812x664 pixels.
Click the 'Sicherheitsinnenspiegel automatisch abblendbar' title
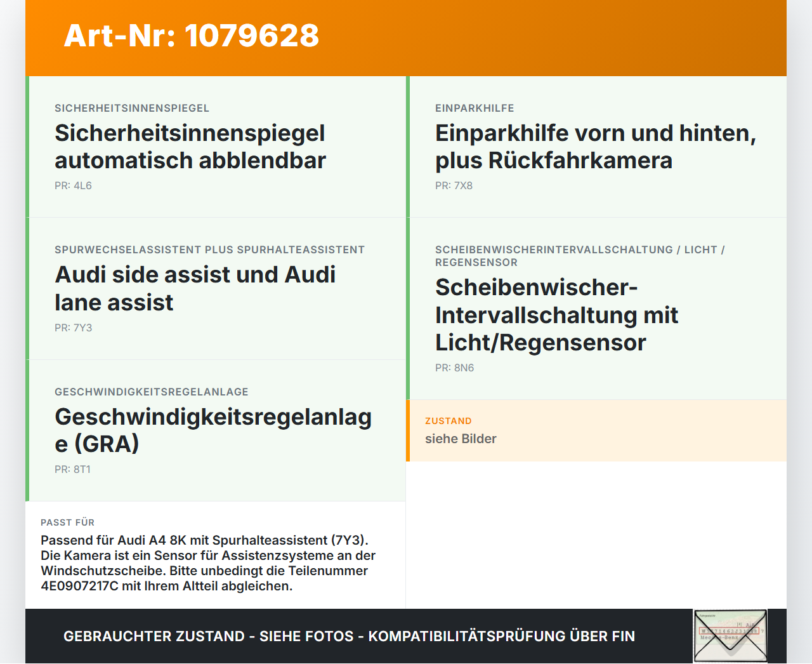pyautogui.click(x=190, y=147)
